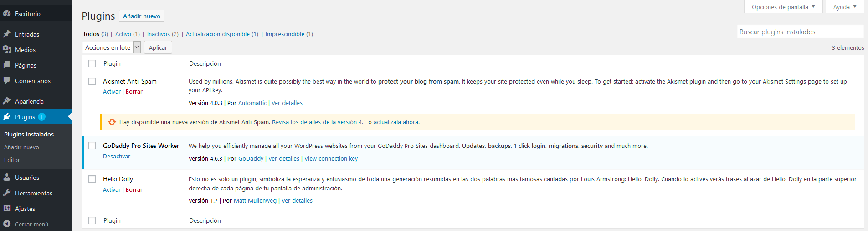Select Editor submenu item

click(x=12, y=160)
